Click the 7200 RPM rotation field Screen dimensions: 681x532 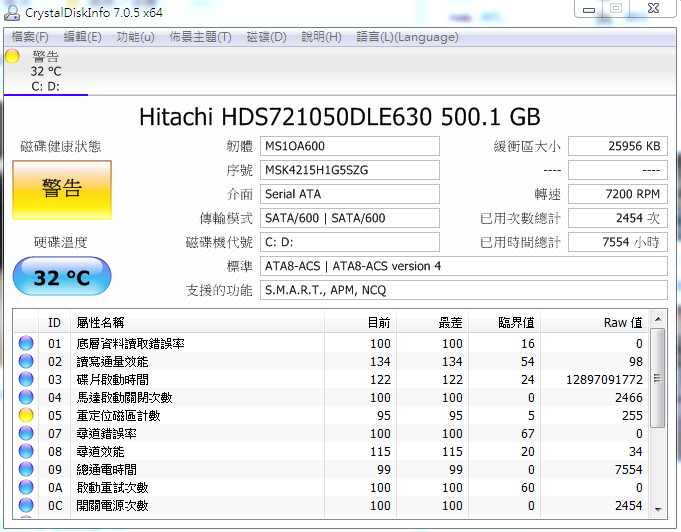coord(618,194)
